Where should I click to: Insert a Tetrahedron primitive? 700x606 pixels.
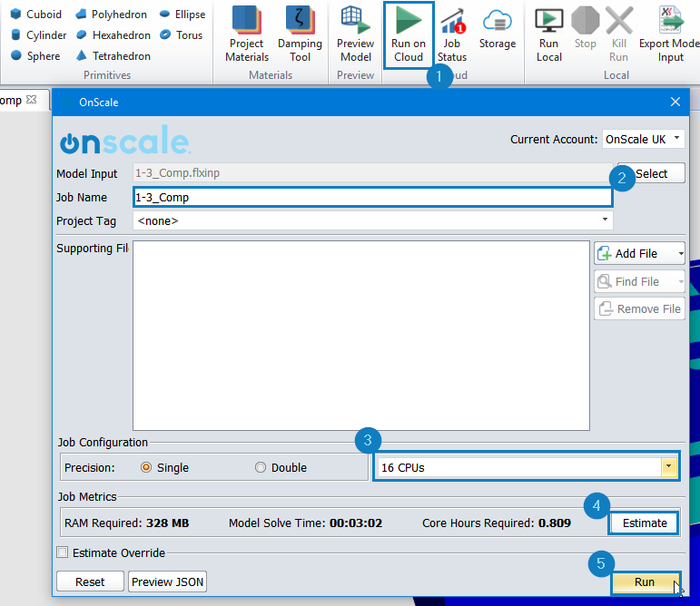point(113,55)
